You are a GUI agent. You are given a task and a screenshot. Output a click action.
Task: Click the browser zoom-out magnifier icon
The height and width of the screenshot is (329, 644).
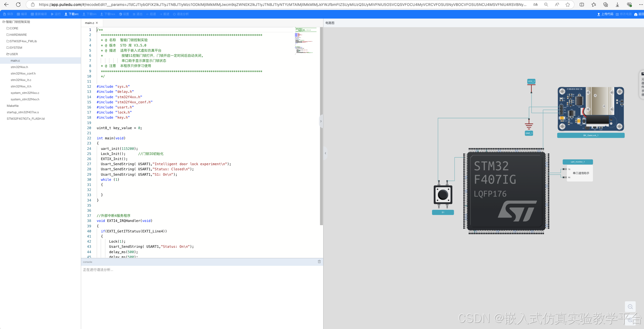point(546,5)
